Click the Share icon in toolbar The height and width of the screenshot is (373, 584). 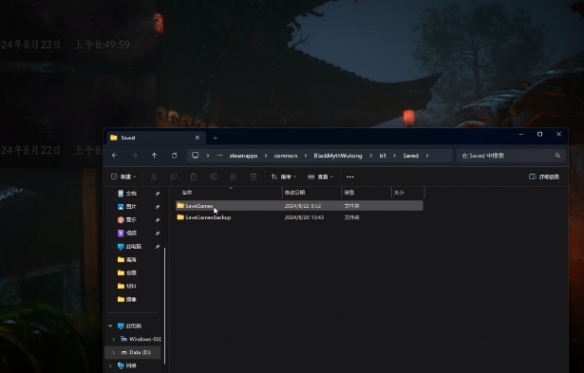tap(233, 177)
